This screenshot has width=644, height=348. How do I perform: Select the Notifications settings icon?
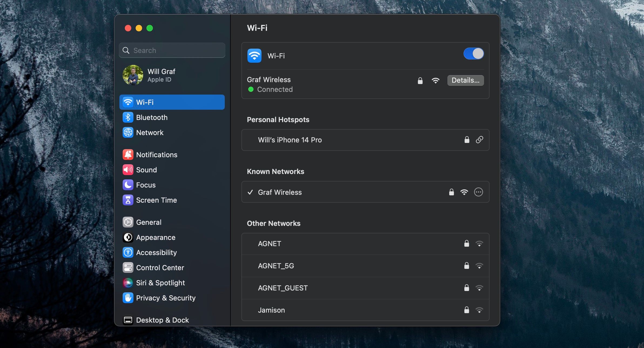(128, 154)
